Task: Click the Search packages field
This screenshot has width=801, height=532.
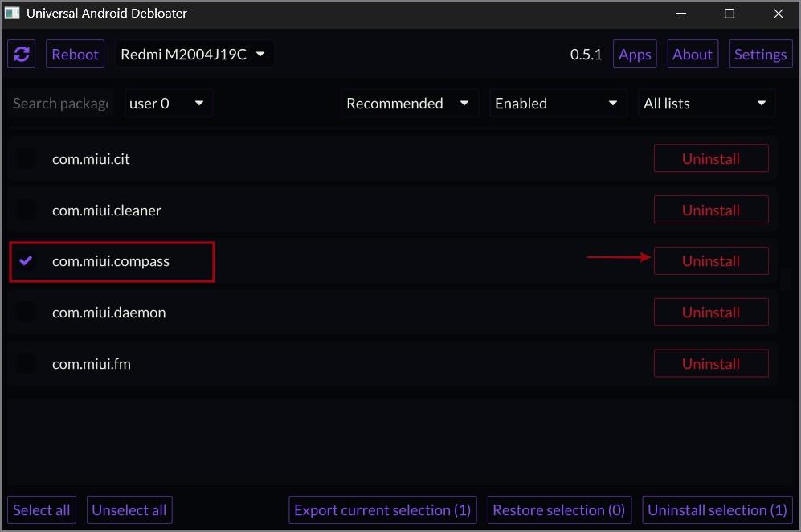Action: point(60,104)
